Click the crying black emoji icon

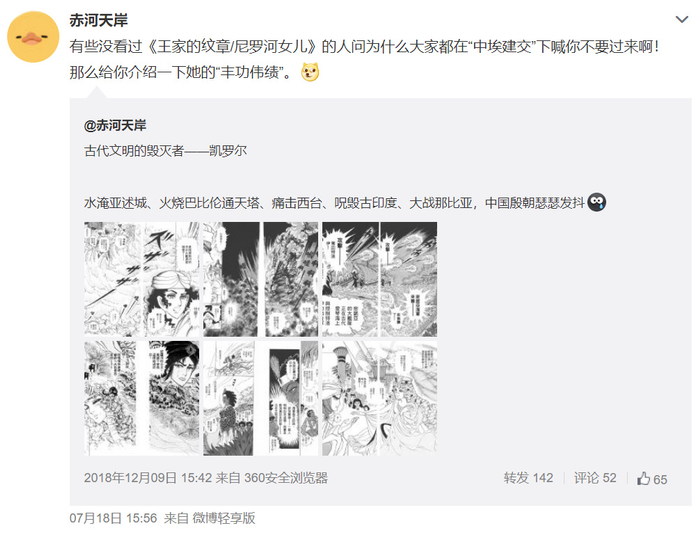click(596, 202)
